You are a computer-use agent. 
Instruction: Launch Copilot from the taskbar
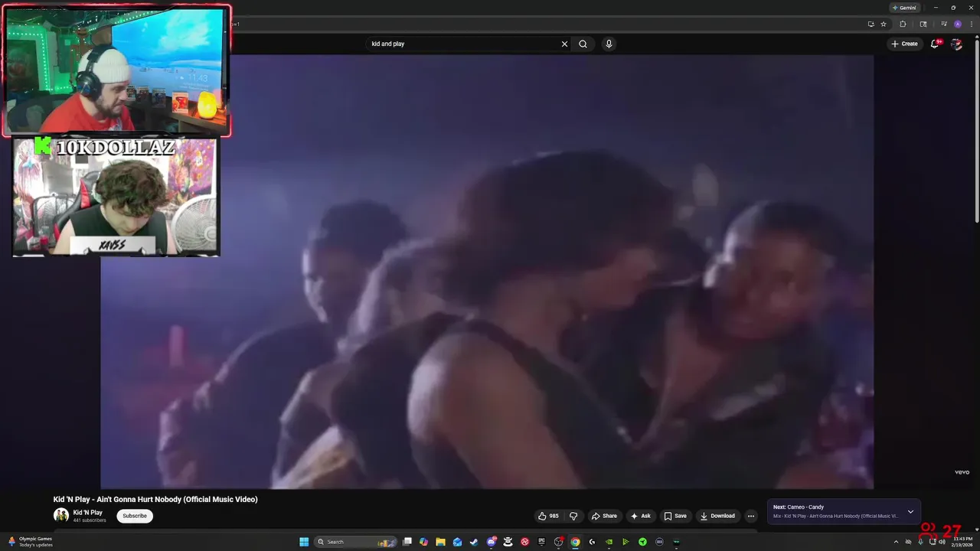[x=423, y=542]
